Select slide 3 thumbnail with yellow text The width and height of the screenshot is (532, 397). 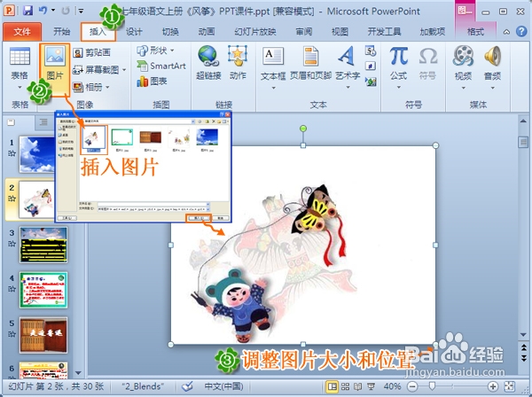click(x=43, y=245)
